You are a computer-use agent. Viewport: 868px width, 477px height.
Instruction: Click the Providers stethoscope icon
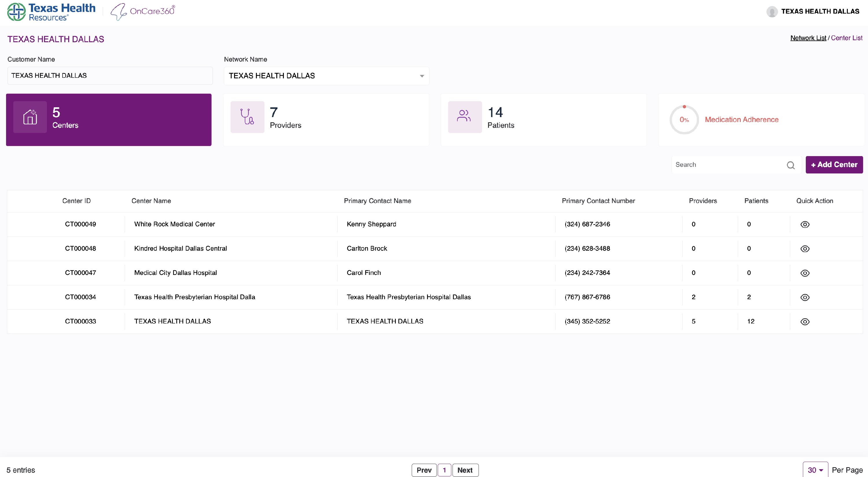tap(247, 117)
